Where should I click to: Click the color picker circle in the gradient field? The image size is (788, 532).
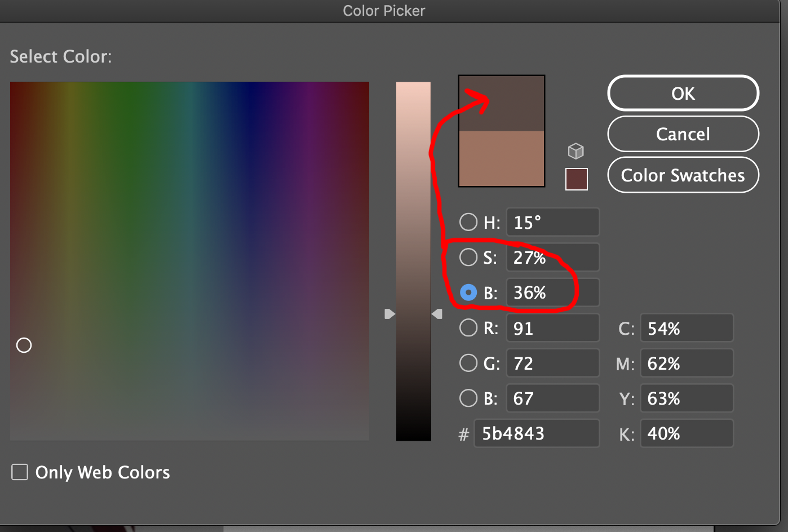pos(24,345)
